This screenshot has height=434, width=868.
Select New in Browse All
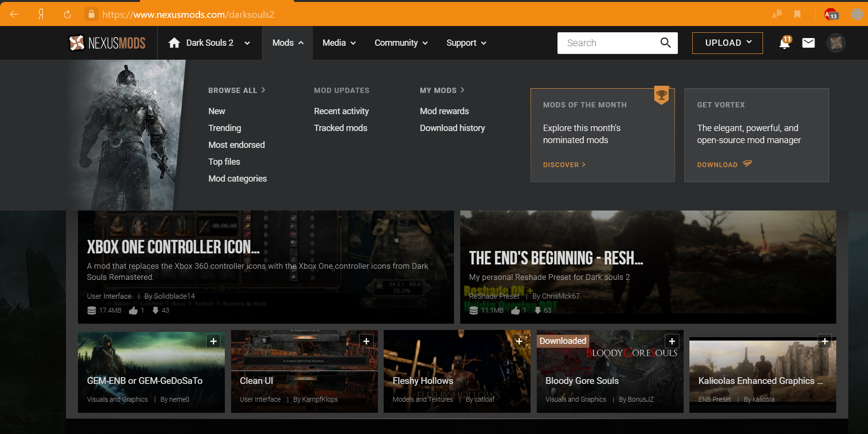(x=217, y=111)
